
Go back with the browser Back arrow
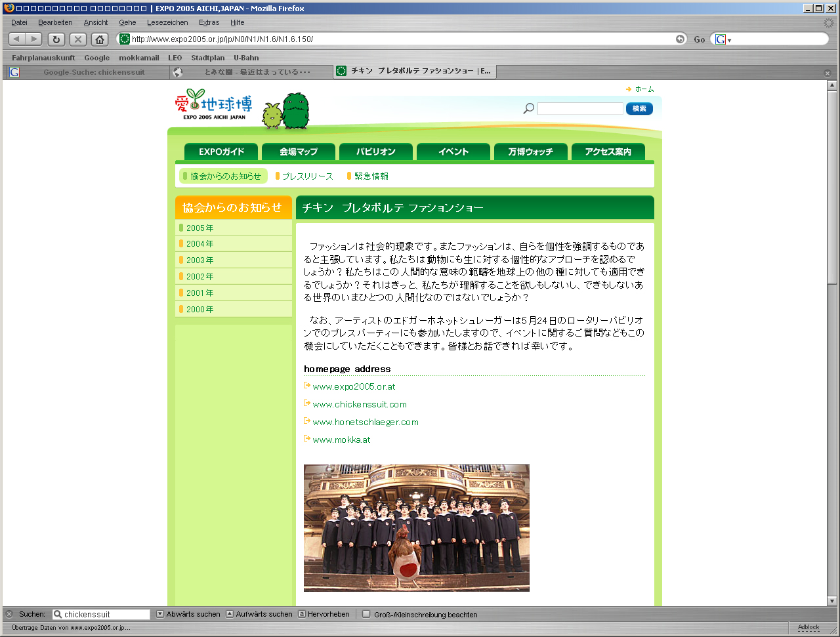coord(17,39)
